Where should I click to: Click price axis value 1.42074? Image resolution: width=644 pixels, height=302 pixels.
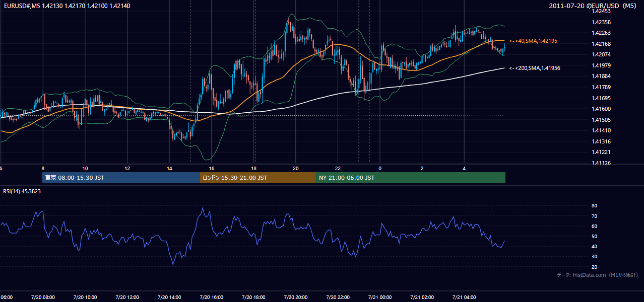tap(601, 54)
